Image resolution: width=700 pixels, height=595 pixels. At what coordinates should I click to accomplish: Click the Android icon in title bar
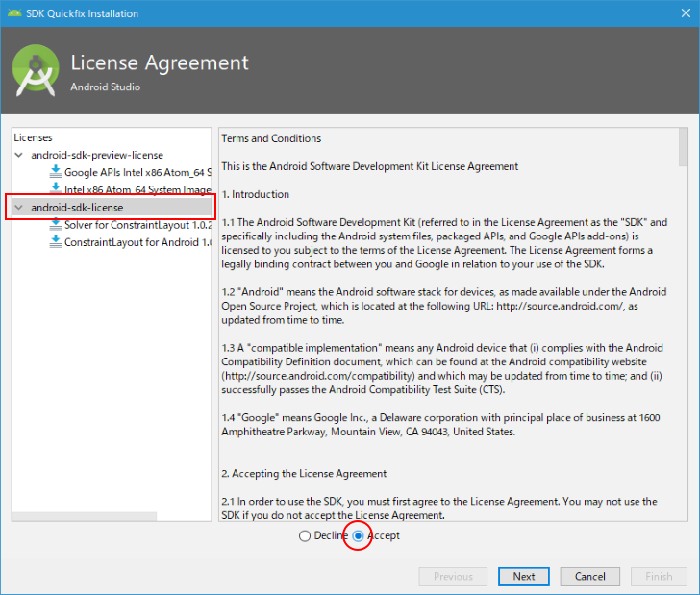(14, 12)
